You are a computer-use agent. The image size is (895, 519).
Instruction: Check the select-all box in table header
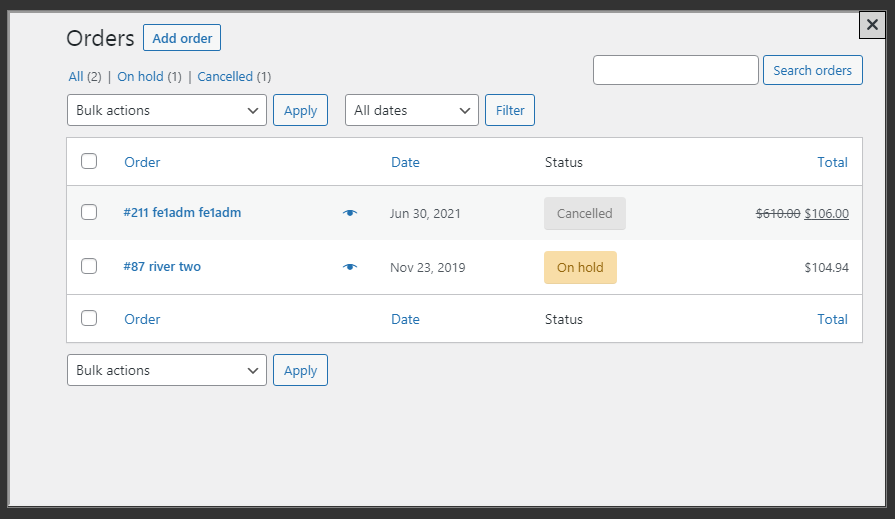pyautogui.click(x=89, y=161)
